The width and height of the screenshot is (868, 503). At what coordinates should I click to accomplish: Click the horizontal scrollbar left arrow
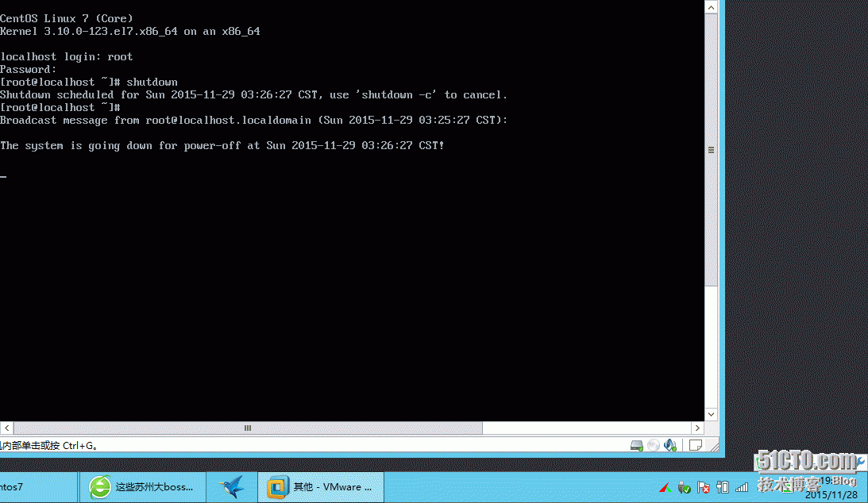coord(6,428)
